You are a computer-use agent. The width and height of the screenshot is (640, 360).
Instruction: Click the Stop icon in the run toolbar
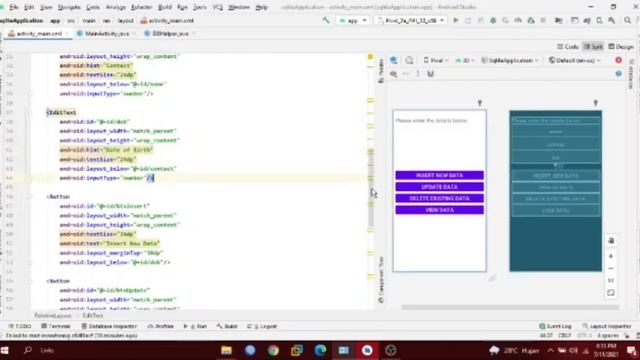(x=543, y=20)
